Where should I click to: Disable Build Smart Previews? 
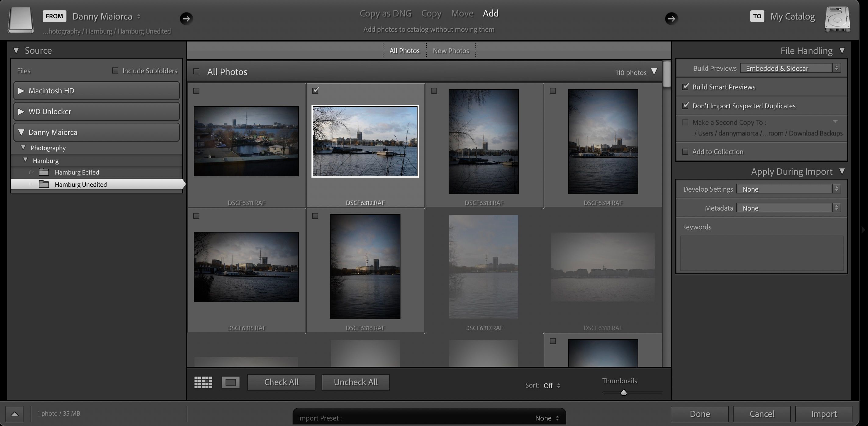686,87
